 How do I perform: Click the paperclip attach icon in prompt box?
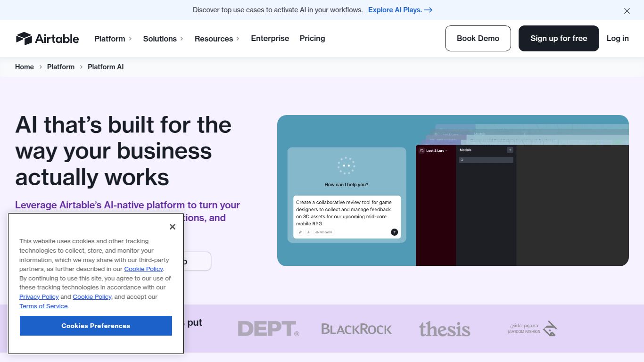click(300, 232)
